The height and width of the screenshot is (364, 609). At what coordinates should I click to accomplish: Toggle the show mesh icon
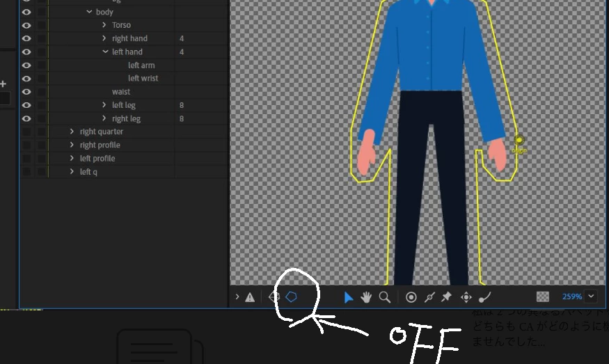(274, 297)
